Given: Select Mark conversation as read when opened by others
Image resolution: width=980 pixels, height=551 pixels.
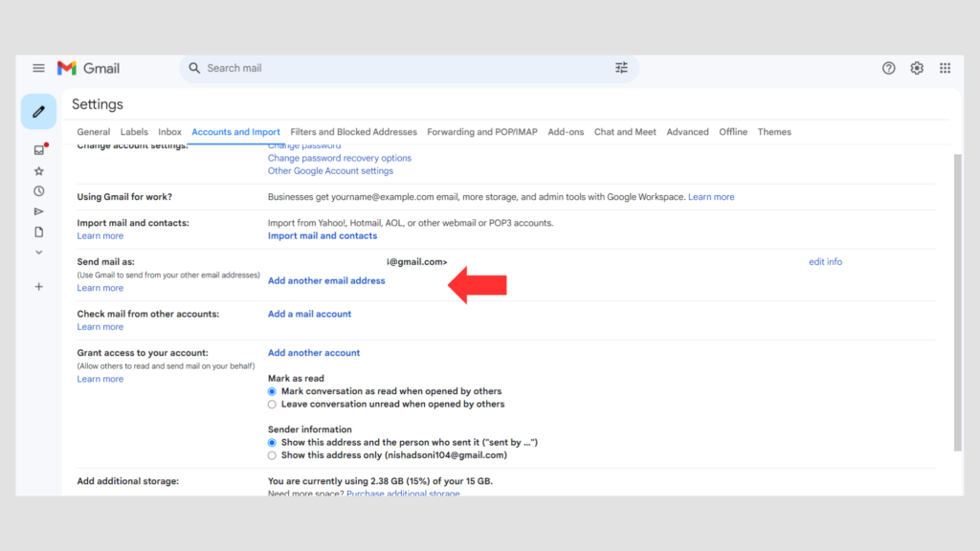Looking at the screenshot, I should click(x=272, y=391).
